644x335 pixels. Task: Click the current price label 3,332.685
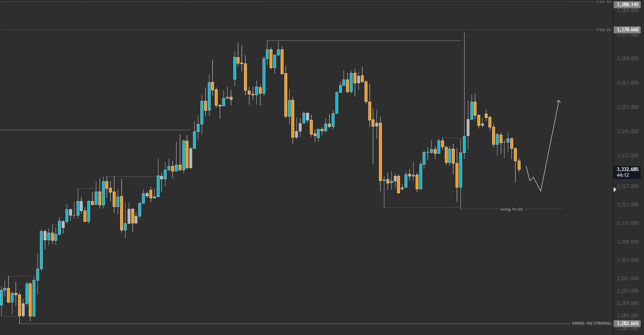(x=628, y=169)
